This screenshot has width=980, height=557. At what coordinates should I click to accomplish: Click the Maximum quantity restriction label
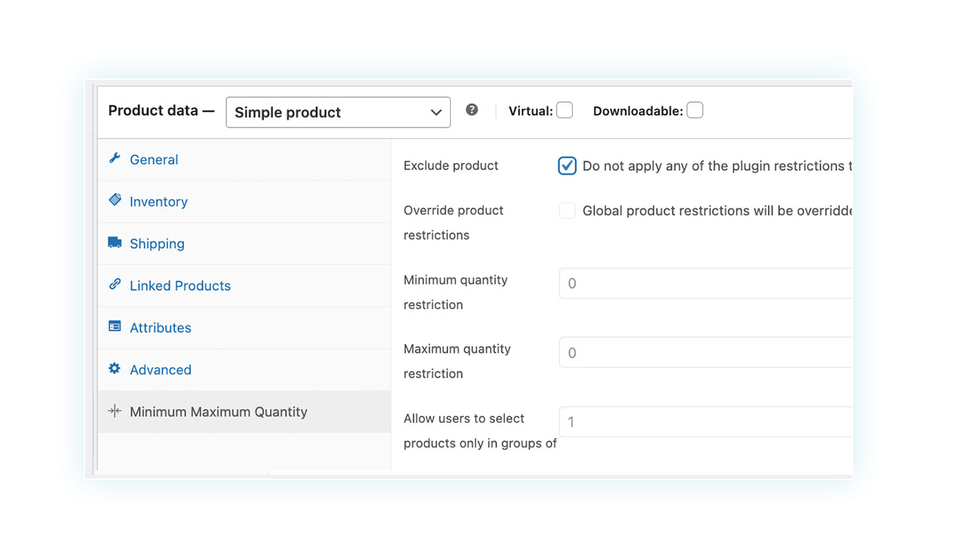[457, 361]
